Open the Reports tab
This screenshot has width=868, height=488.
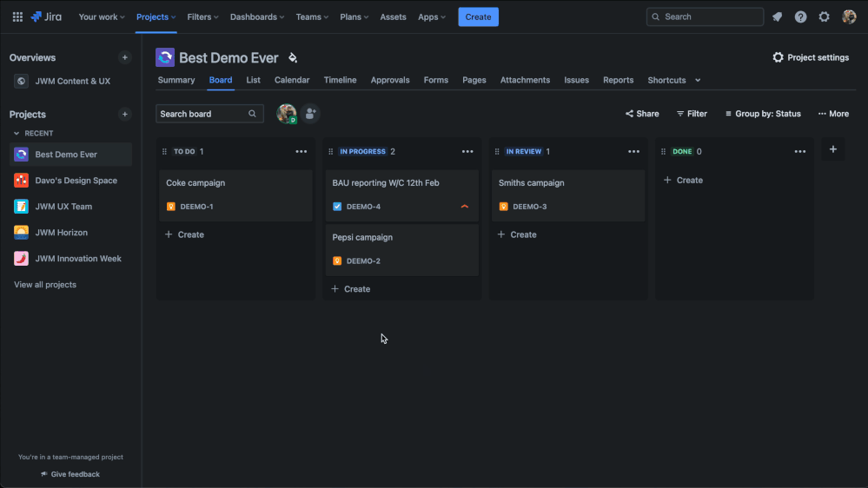618,80
